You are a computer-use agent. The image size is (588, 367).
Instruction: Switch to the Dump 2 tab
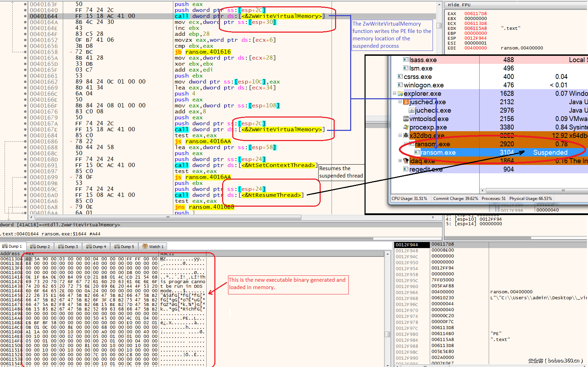(x=40, y=247)
